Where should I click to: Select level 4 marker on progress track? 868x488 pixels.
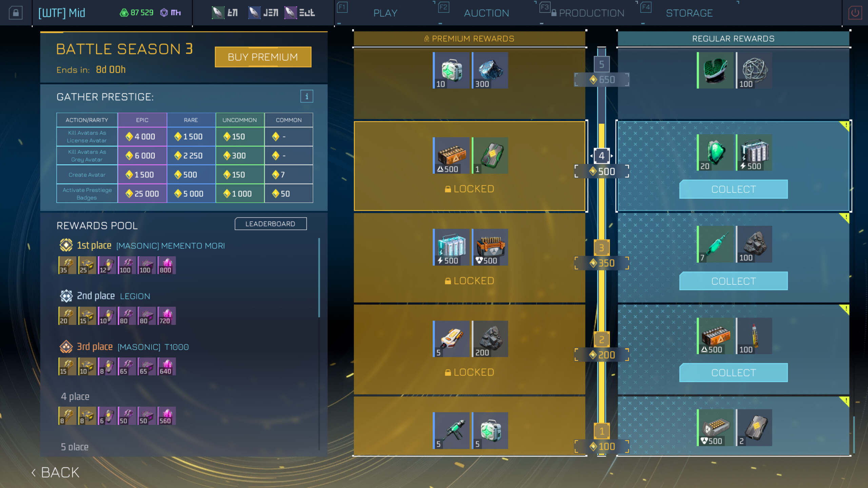coord(602,156)
